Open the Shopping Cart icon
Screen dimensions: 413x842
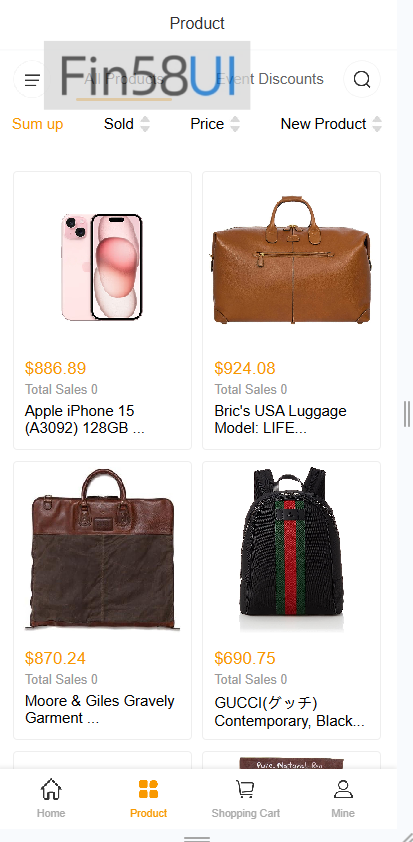tap(245, 789)
